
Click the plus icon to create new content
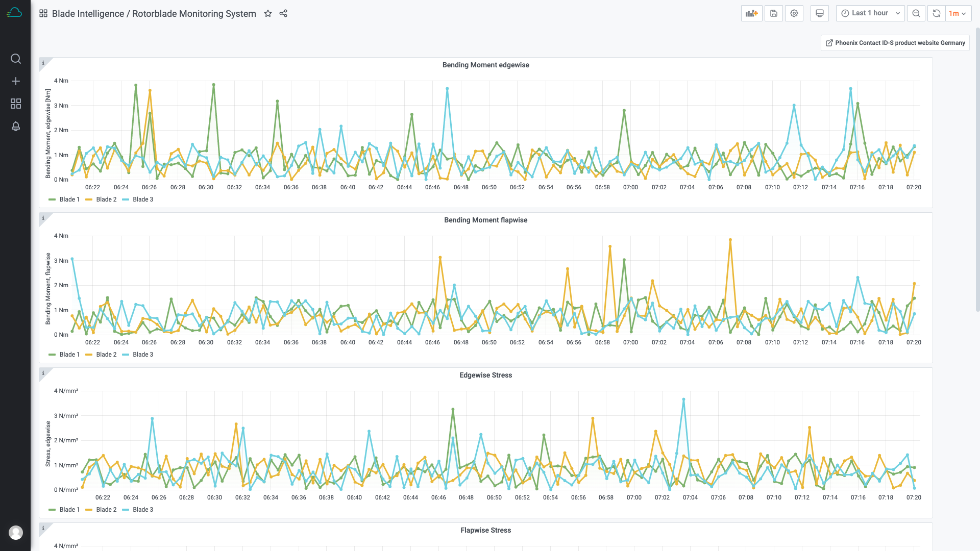click(15, 81)
